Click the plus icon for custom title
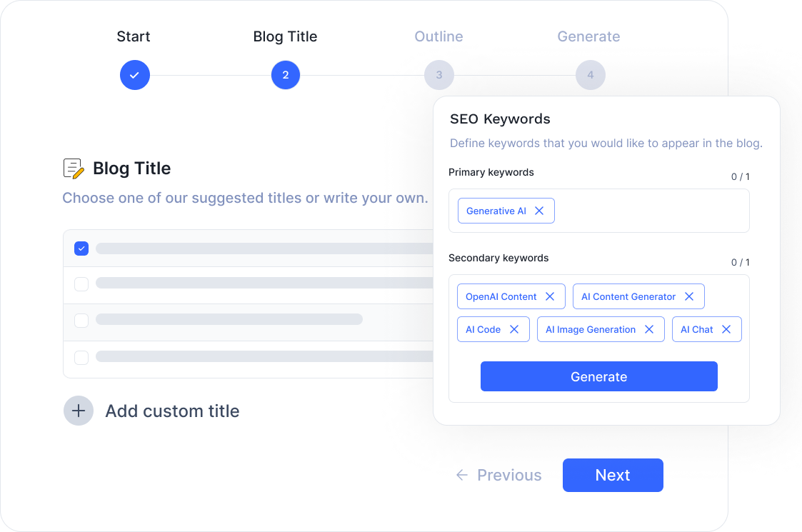The image size is (802, 532). pyautogui.click(x=79, y=411)
